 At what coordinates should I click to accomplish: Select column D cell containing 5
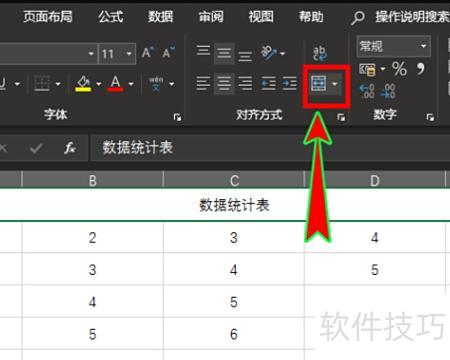pos(375,269)
